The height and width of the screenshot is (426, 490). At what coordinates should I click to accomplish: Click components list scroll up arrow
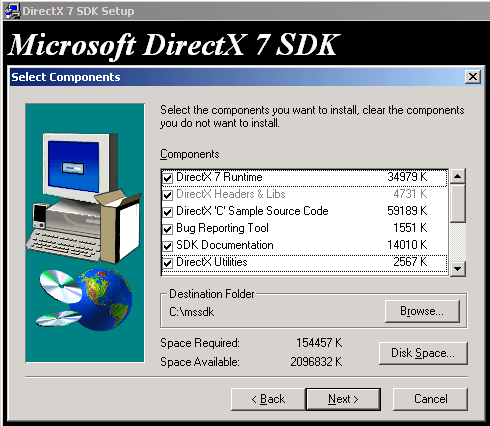[458, 176]
